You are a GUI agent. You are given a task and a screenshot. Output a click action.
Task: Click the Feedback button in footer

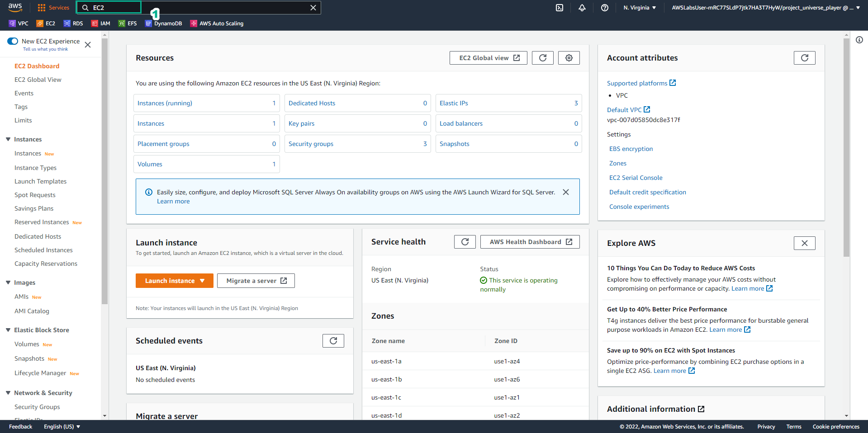(x=20, y=427)
